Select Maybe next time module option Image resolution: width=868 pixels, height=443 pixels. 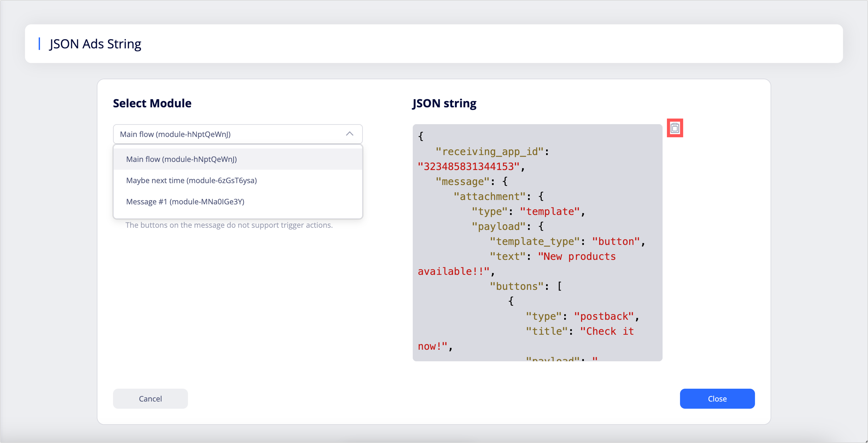191,180
